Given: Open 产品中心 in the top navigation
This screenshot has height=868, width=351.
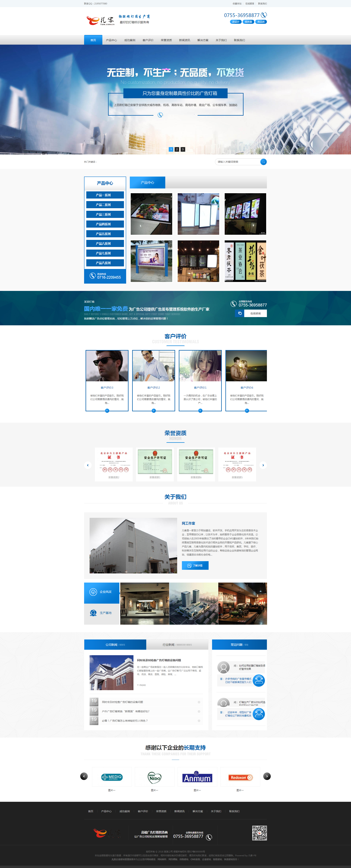Looking at the screenshot, I should [x=111, y=40].
